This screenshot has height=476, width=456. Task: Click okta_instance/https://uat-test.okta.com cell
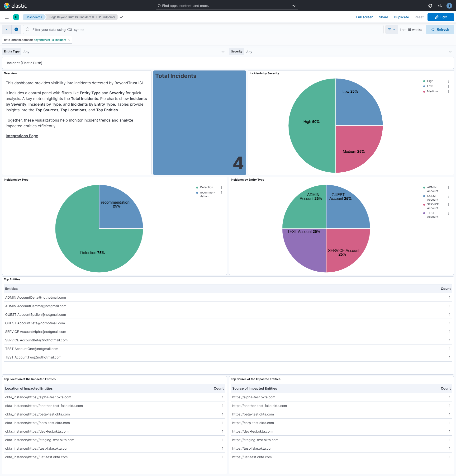(36, 457)
